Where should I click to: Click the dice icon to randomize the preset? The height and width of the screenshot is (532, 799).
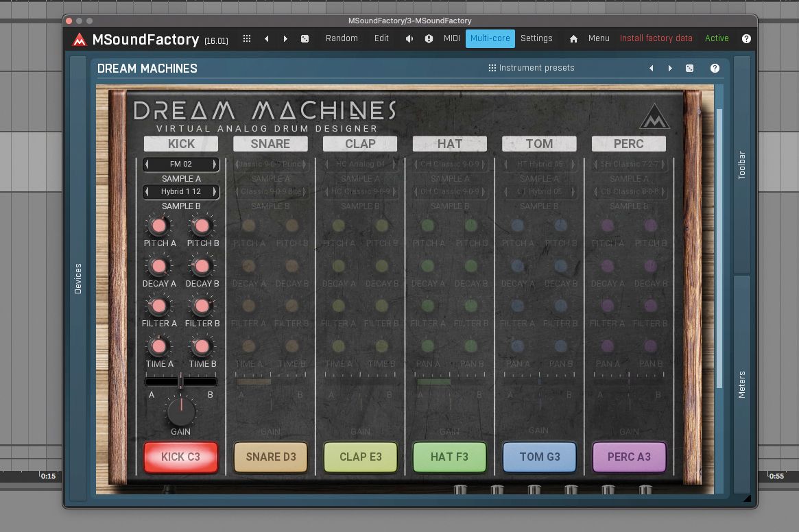[x=305, y=38]
